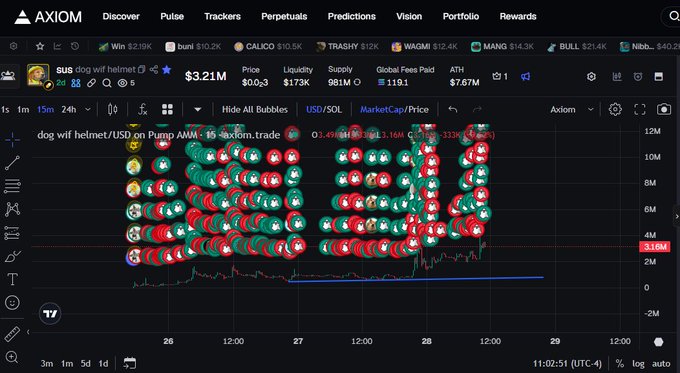Search token via magnifier under token name
The height and width of the screenshot is (373, 680).
click(x=107, y=83)
